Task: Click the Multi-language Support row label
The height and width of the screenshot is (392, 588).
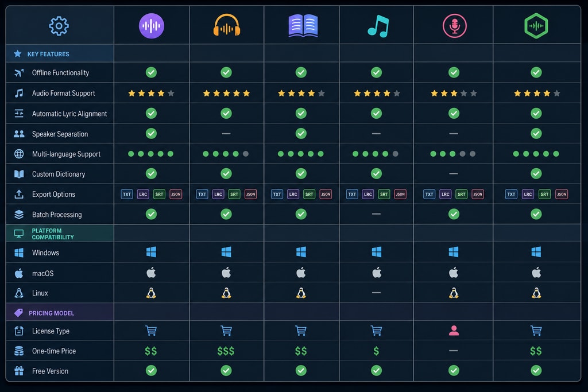Action: pos(66,154)
